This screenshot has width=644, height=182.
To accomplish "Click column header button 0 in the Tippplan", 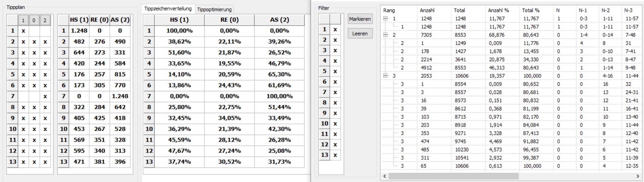I will 34,20.
